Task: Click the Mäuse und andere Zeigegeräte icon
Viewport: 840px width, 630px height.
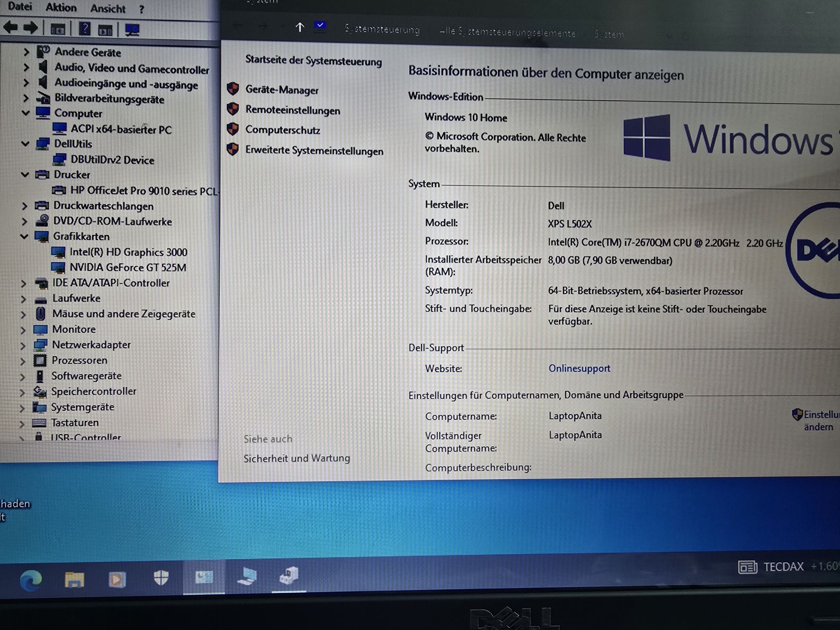Action: [x=40, y=314]
